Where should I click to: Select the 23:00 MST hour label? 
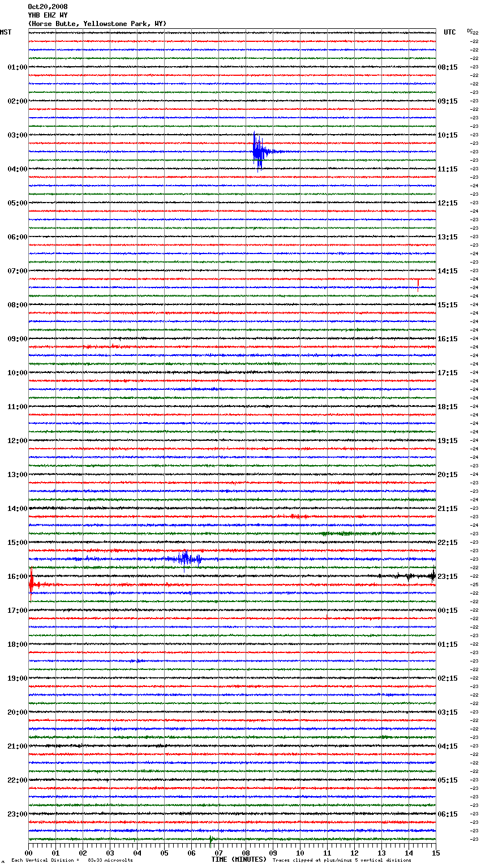tap(18, 814)
